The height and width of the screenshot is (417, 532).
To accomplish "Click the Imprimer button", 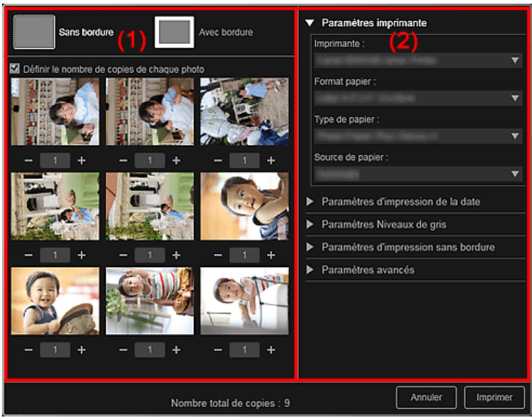I will (x=490, y=398).
